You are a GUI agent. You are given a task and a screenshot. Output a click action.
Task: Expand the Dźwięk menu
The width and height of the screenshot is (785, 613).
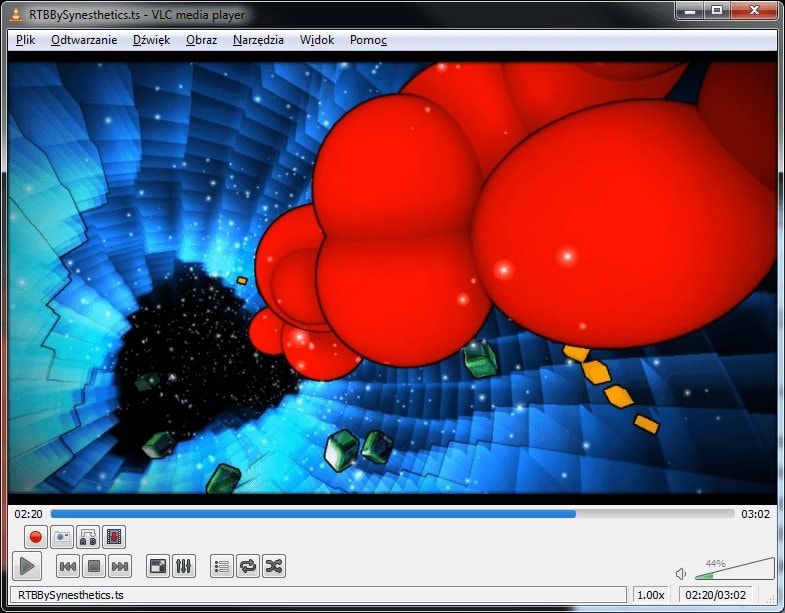(x=151, y=40)
